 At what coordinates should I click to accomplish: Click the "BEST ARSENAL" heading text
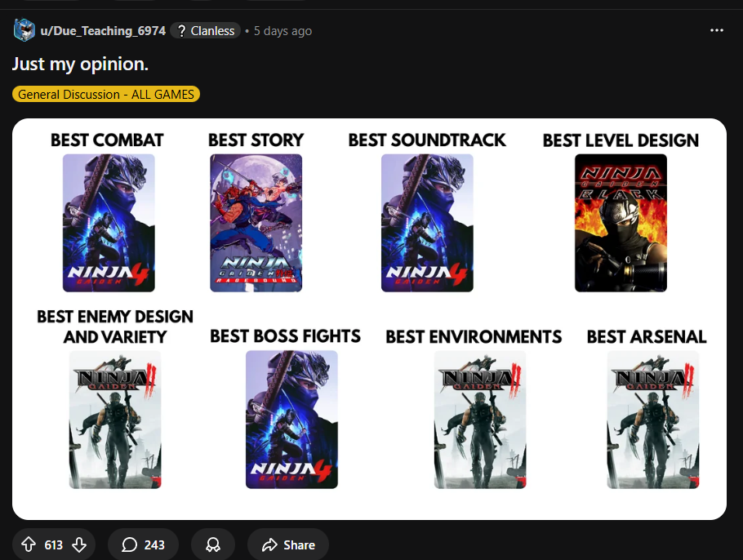tap(647, 337)
